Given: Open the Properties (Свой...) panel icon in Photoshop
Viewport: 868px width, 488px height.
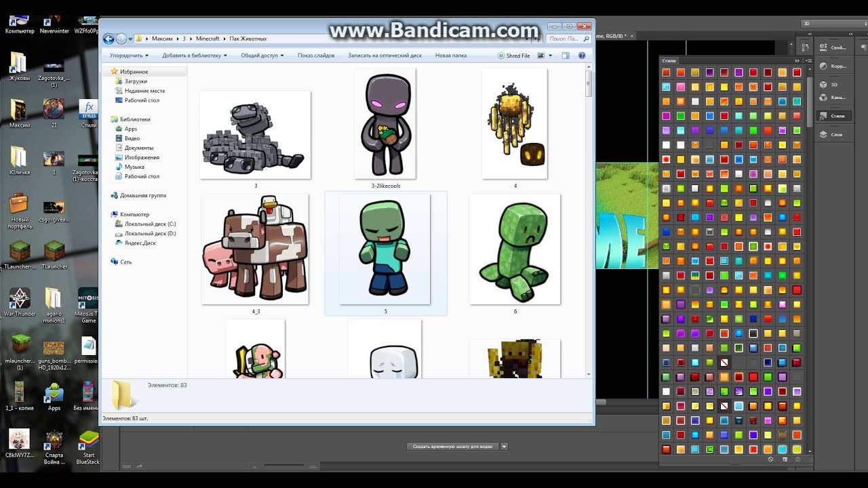Looking at the screenshot, I should pos(833,47).
